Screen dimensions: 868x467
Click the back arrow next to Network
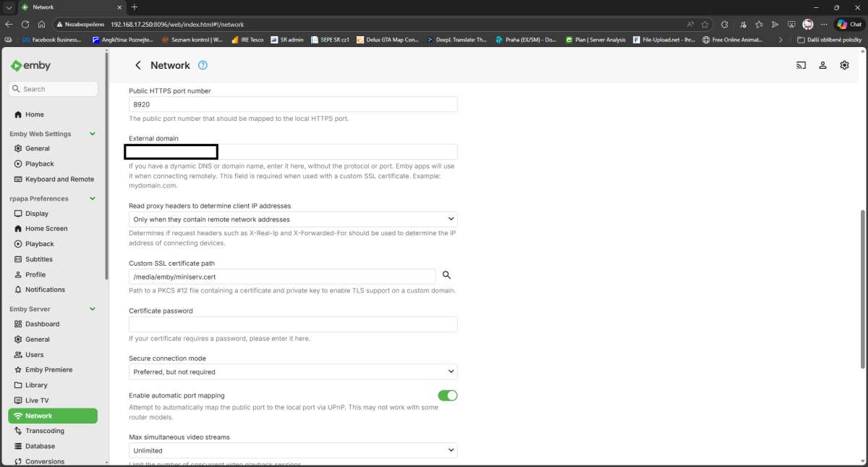[x=137, y=65]
